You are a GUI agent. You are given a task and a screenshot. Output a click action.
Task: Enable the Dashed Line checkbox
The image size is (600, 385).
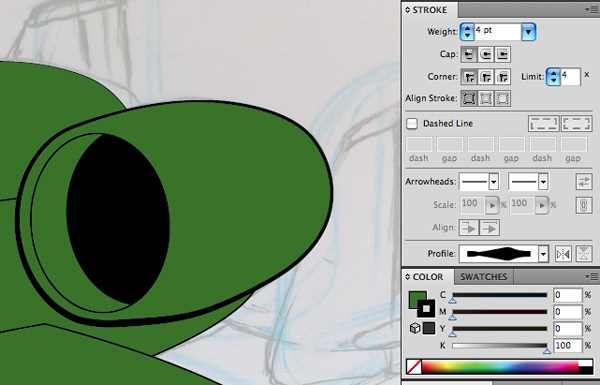coord(412,123)
